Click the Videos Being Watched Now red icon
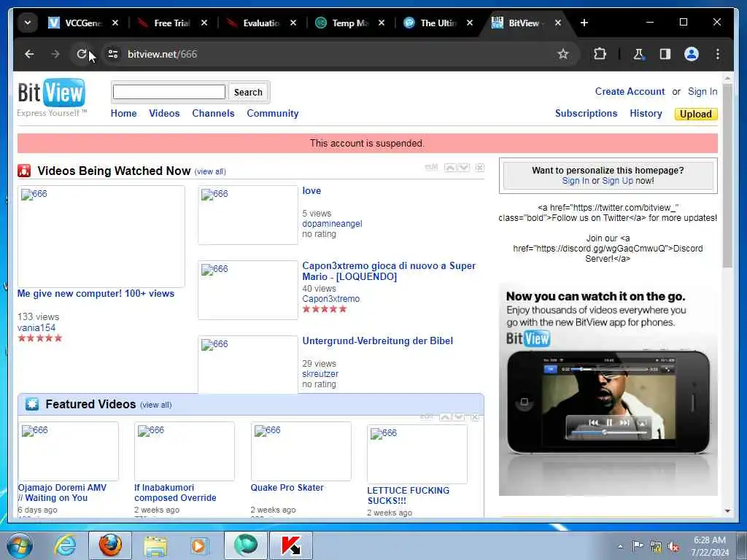The height and width of the screenshot is (560, 747). click(x=24, y=171)
